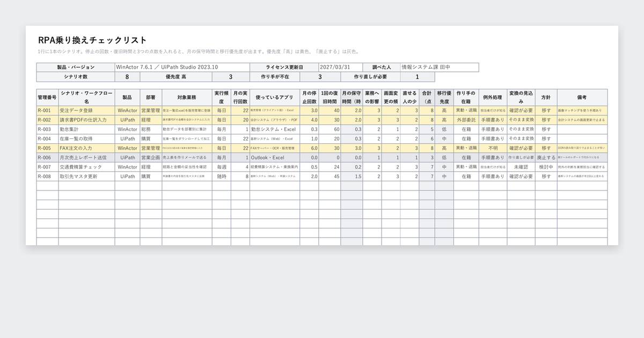Image resolution: width=644 pixels, height=338 pixels.
Task: Select the '備考' column header
Action: pyautogui.click(x=582, y=98)
